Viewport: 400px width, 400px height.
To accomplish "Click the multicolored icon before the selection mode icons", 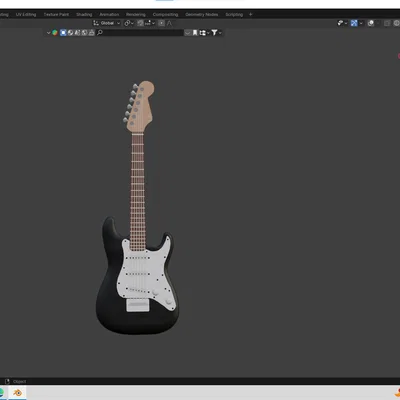I will 55,33.
